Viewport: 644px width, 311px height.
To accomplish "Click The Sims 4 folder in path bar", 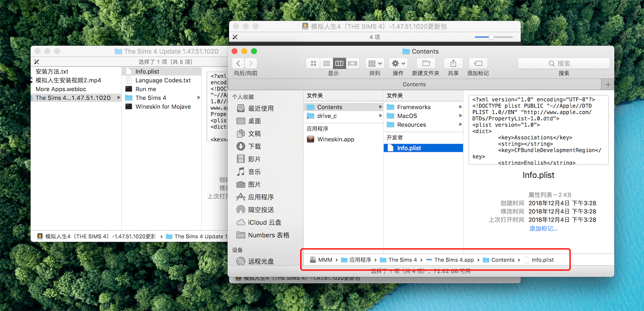I will [x=398, y=260].
